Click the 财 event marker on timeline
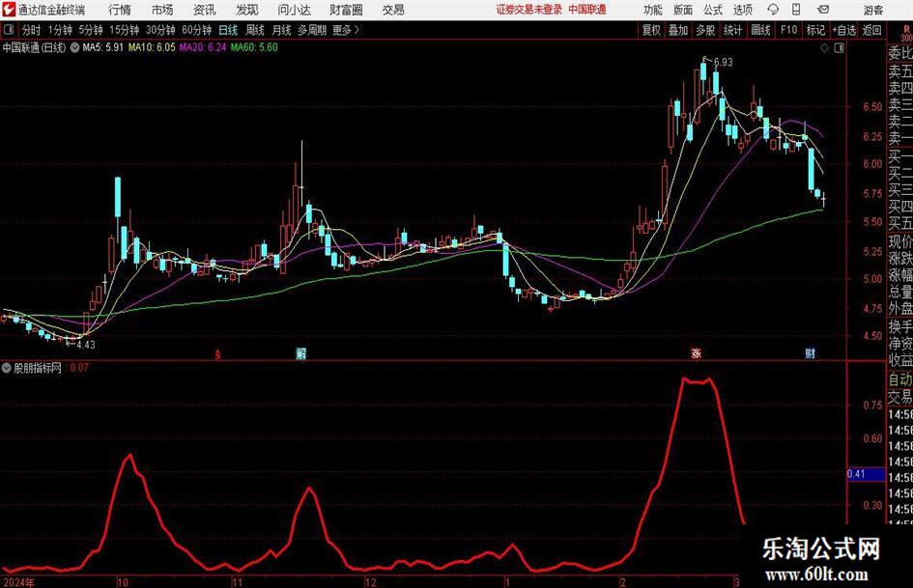This screenshot has width=913, height=588. (x=810, y=352)
